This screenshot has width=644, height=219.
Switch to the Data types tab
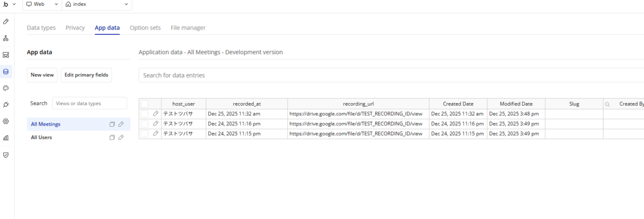click(41, 28)
